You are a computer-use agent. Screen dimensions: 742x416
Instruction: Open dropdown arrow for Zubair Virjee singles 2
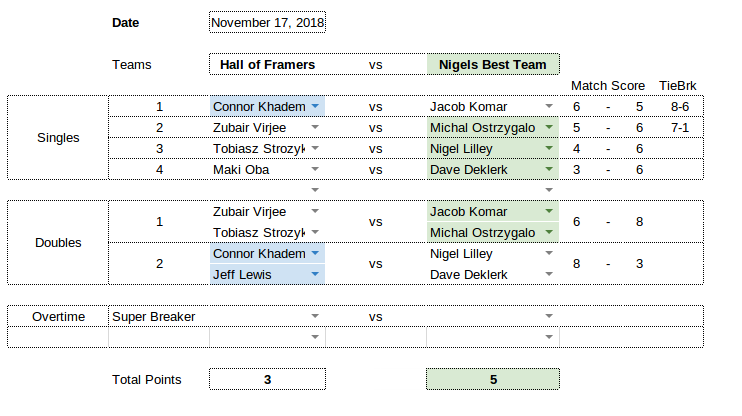pyautogui.click(x=315, y=127)
